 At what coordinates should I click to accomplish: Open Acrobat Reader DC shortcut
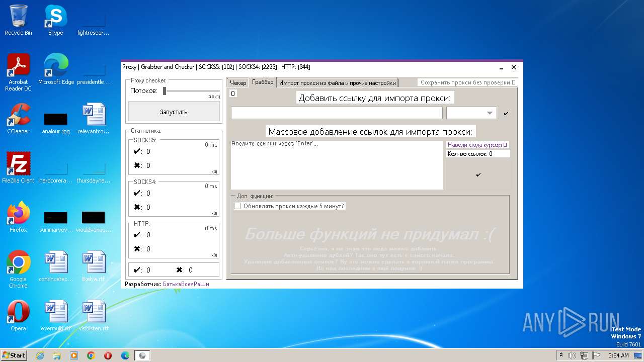(18, 72)
